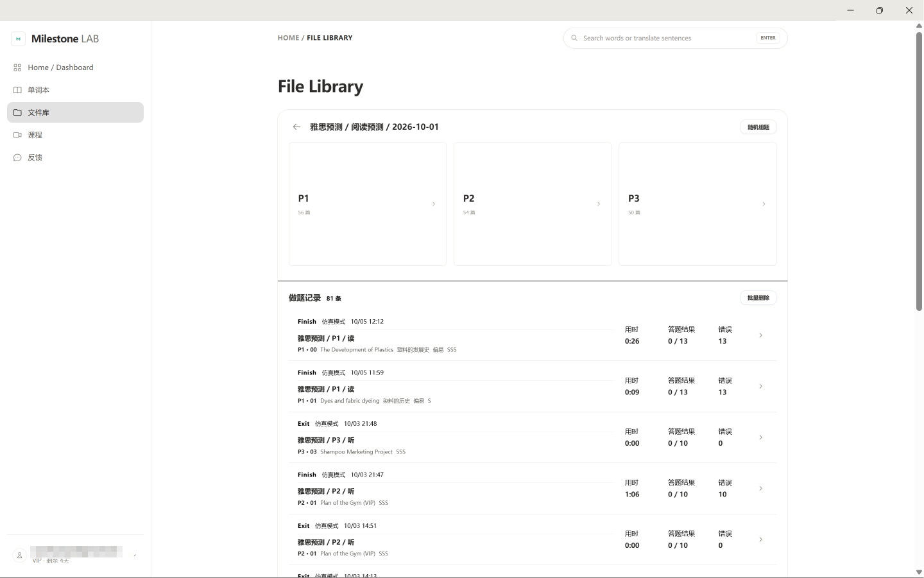
Task: Click the 批量删除 button
Action: (758, 298)
